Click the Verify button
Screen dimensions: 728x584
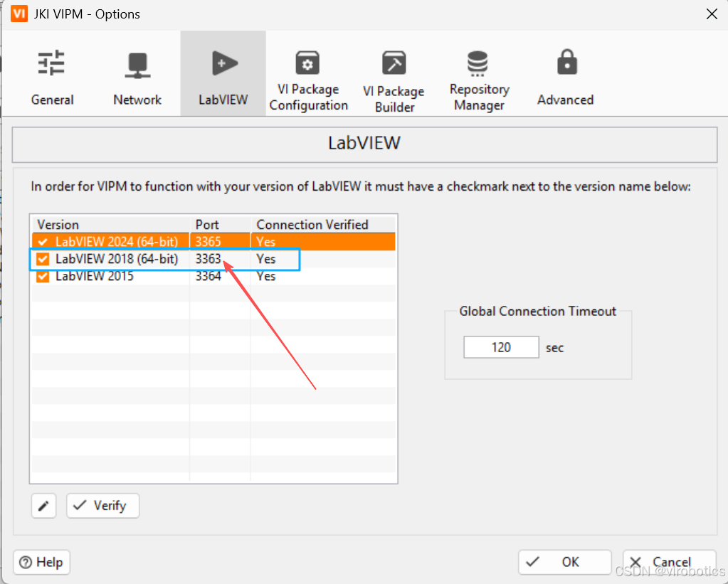pos(102,505)
